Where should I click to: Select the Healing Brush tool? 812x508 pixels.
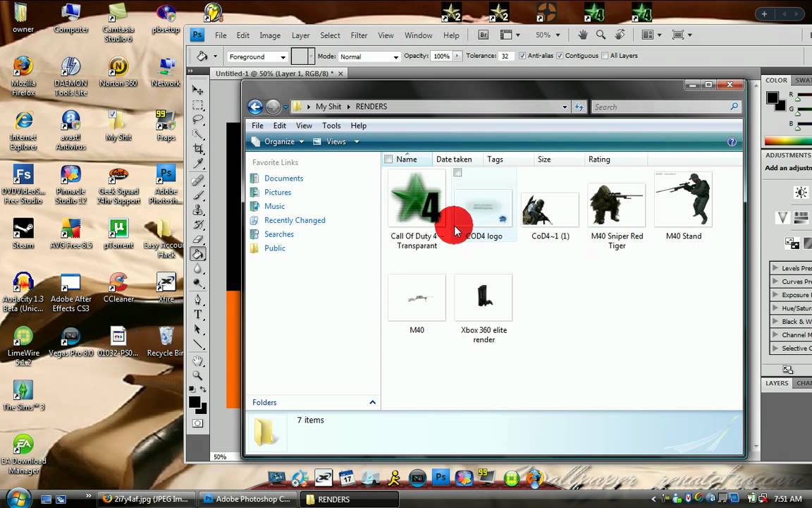point(197,181)
